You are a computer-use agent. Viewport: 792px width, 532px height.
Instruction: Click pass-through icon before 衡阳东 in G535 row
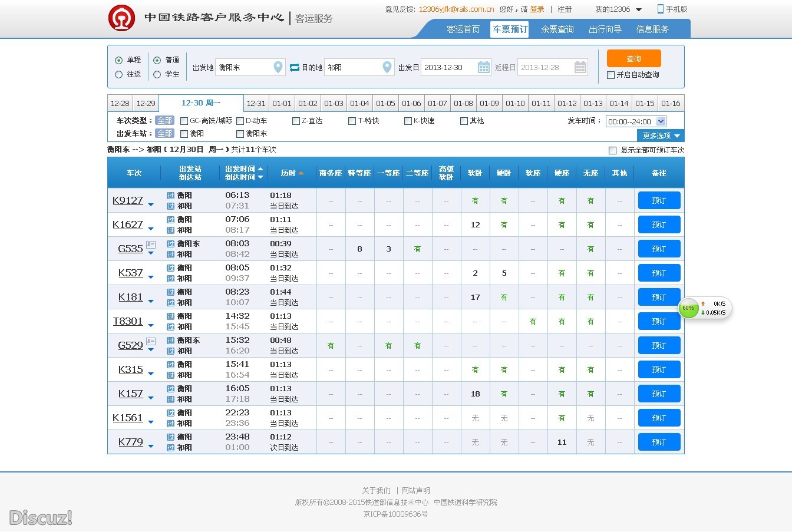170,243
